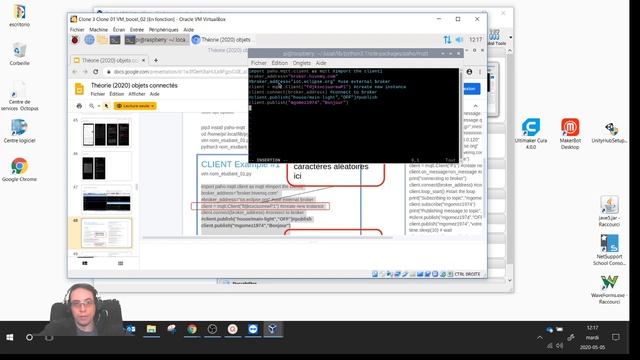Open the file manager folder icon in panel
640x360 pixels.
click(102, 40)
